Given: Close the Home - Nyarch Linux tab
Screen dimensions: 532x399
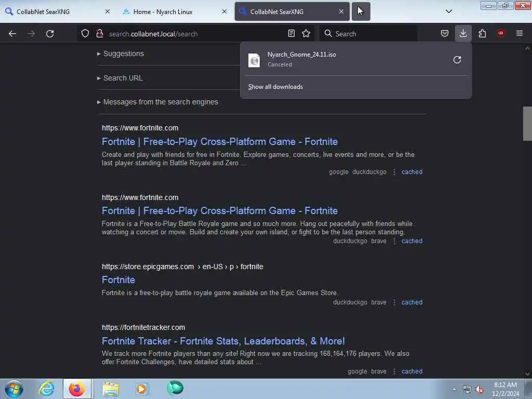Looking at the screenshot, I should 224,11.
